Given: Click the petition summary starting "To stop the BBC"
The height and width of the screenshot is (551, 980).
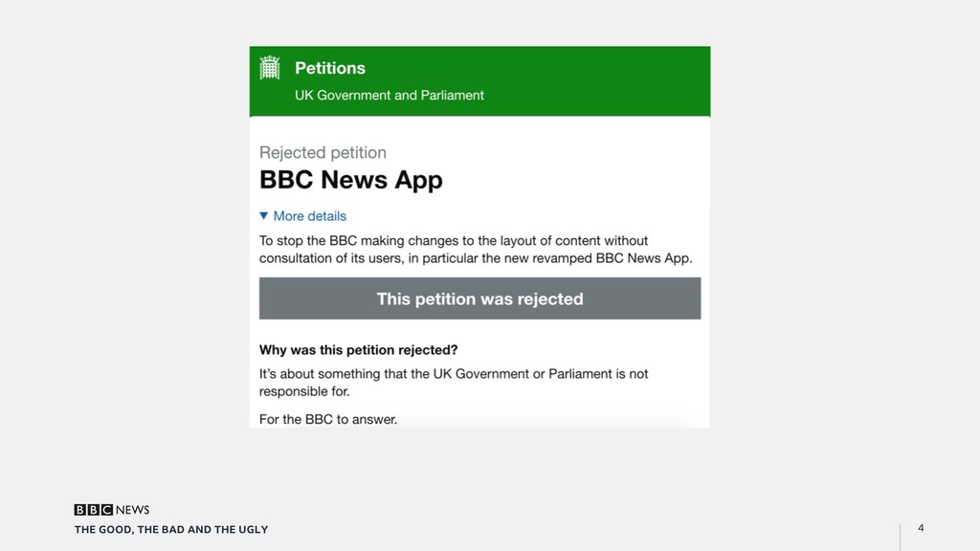Looking at the screenshot, I should (475, 250).
